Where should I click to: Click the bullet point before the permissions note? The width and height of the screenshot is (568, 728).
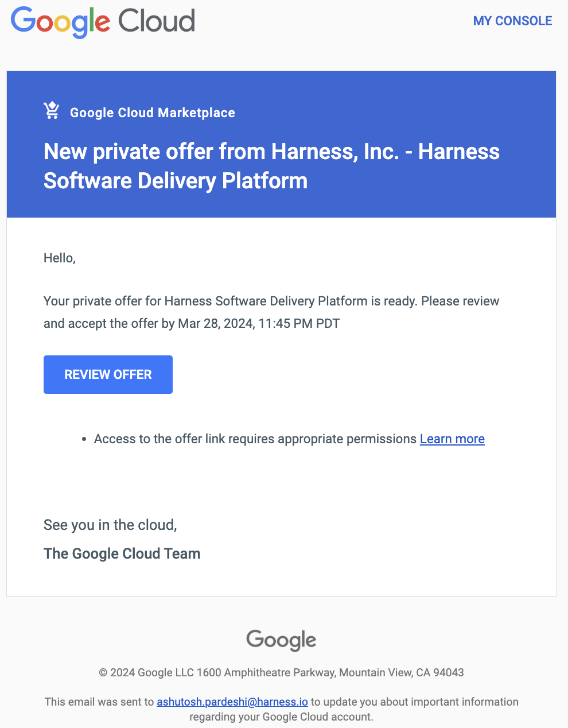[x=84, y=440]
